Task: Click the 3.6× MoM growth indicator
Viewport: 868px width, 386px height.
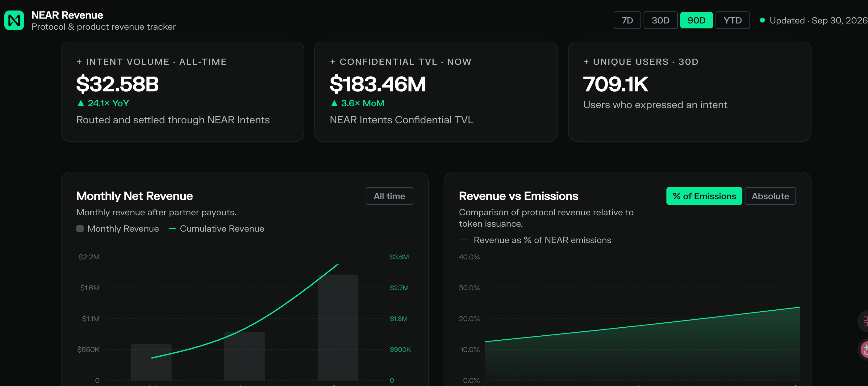Action: [357, 103]
